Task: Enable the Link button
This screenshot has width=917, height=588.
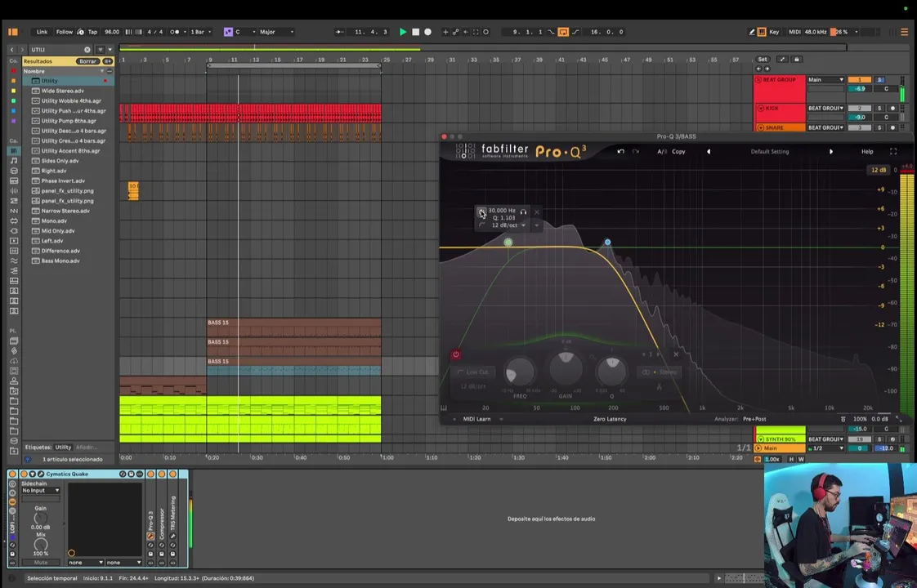Action: coord(42,32)
